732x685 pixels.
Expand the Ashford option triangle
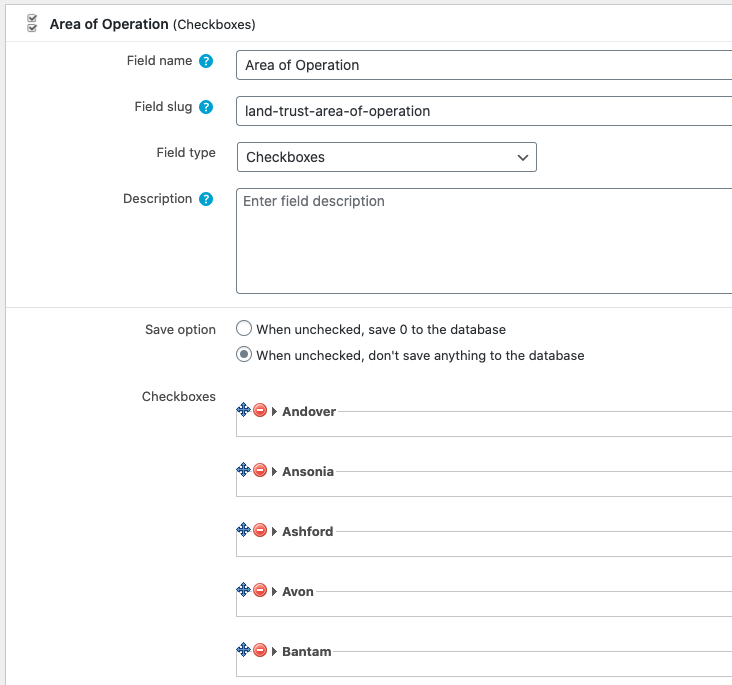[x=274, y=531]
